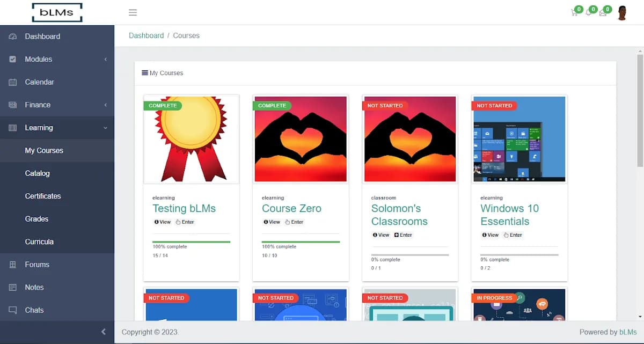
Task: Open the Solomon's Classrooms title link
Action: pos(399,215)
